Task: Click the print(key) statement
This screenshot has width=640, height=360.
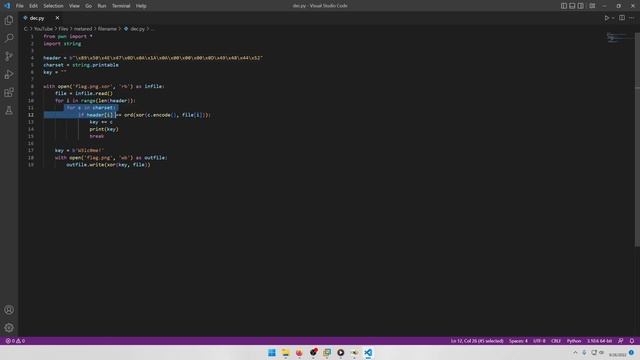Action: pos(104,129)
